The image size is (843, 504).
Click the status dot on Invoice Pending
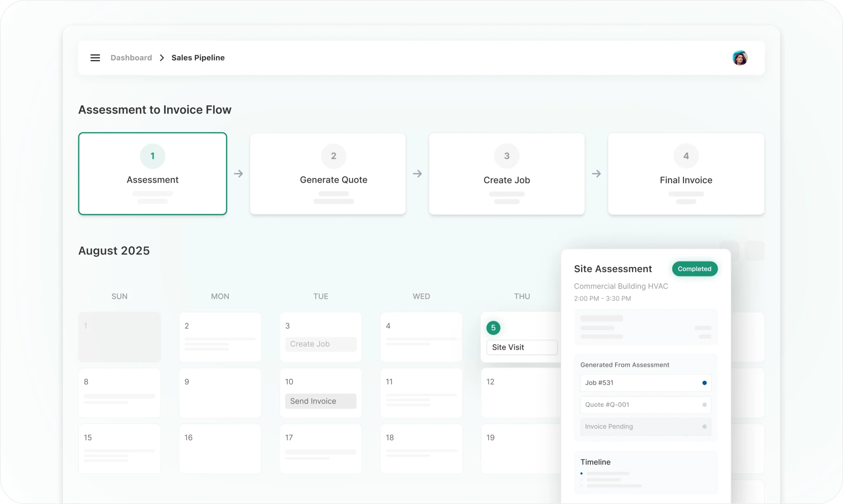(x=704, y=427)
